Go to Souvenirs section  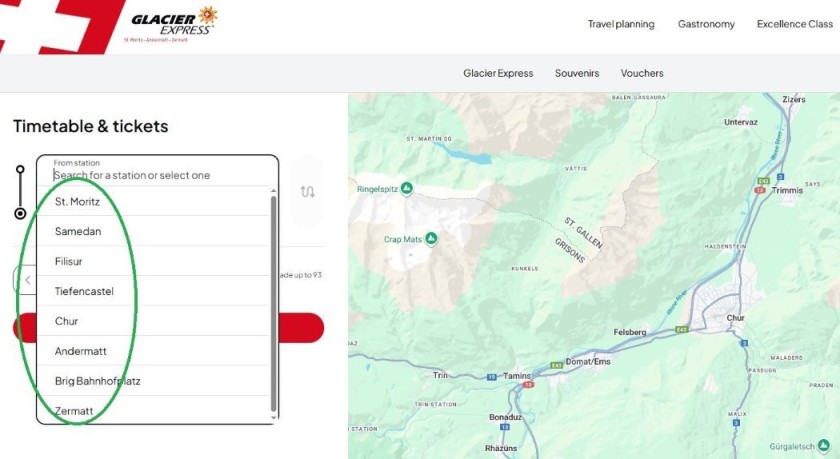click(577, 73)
